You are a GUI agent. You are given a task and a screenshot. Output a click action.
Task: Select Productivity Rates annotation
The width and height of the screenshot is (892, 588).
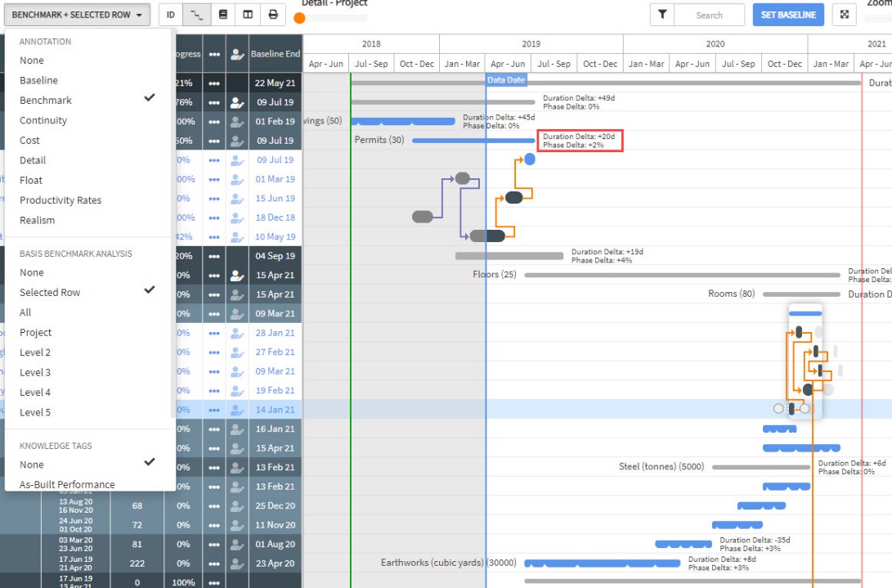click(x=61, y=200)
